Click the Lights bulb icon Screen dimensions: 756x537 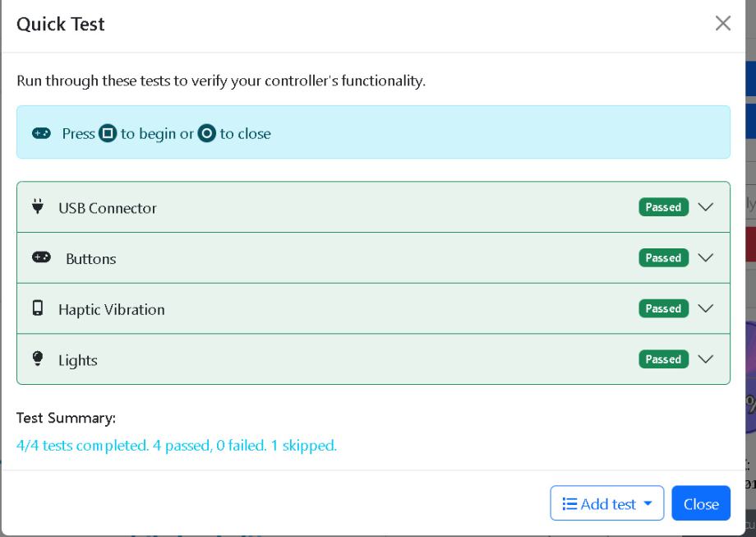click(38, 359)
